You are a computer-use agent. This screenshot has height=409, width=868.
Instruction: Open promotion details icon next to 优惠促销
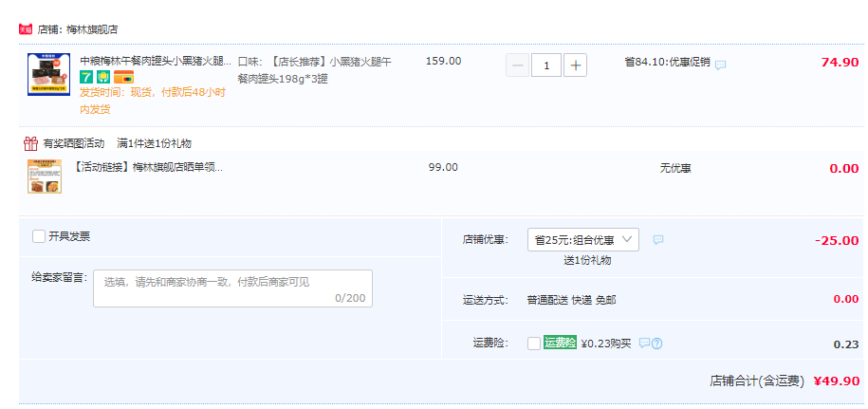coord(720,65)
